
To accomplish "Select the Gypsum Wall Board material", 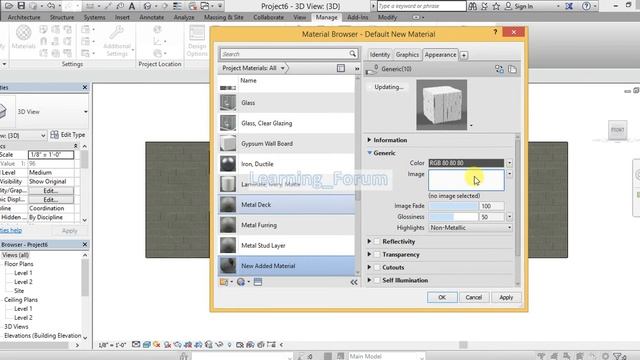I will (x=287, y=144).
